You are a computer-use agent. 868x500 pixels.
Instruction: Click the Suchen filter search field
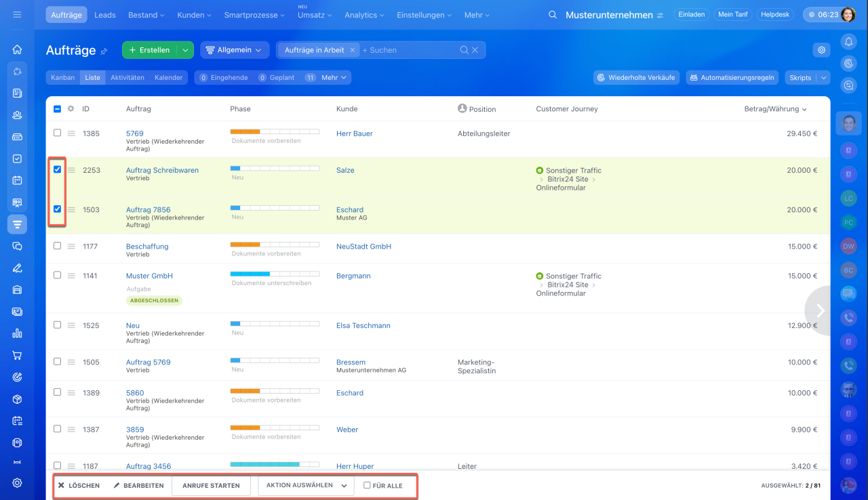[407, 50]
